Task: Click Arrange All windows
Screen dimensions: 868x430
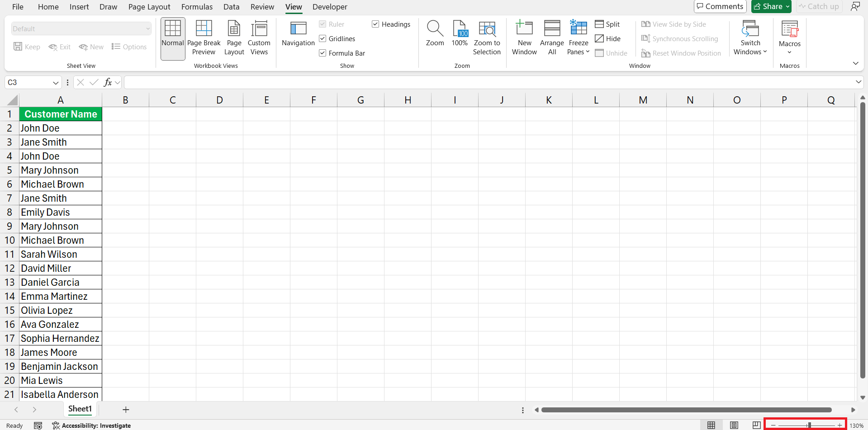Action: [x=552, y=38]
